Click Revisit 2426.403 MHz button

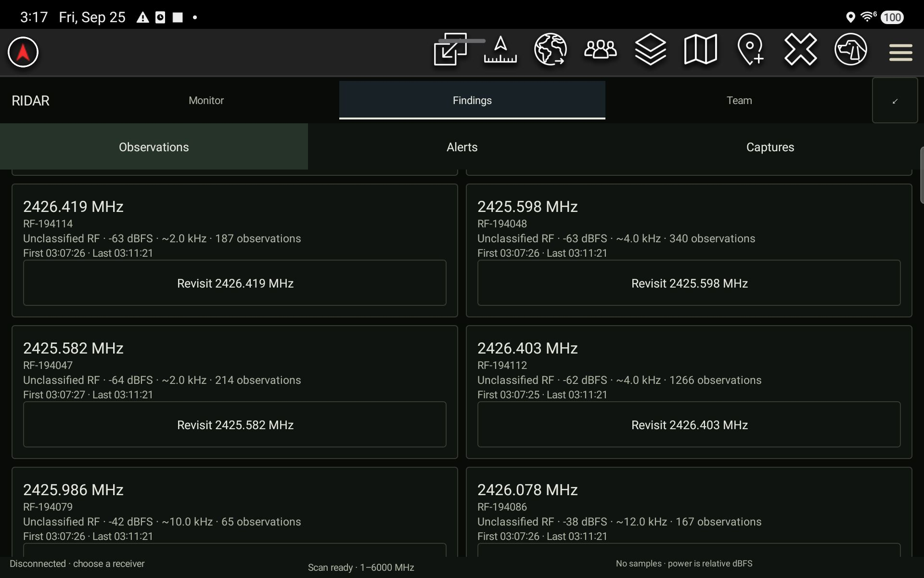[x=689, y=424]
